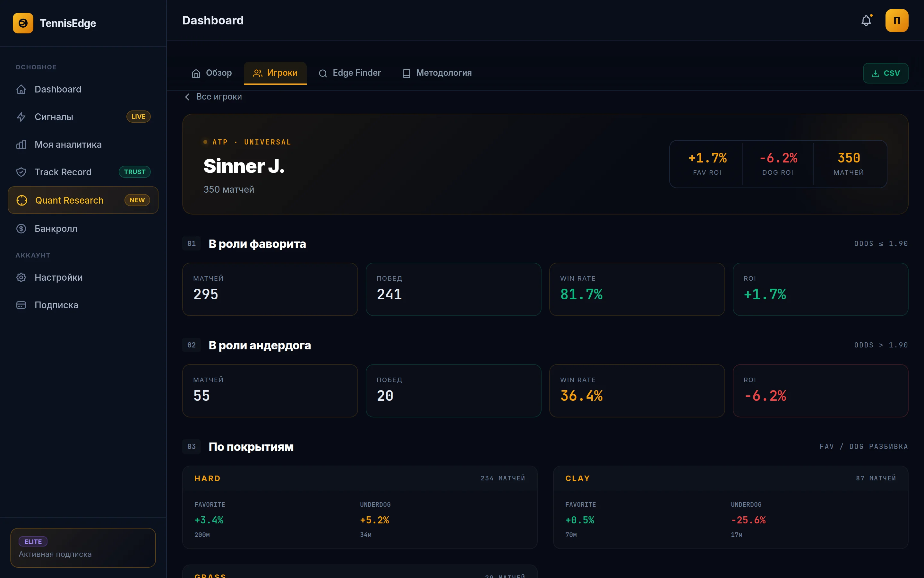Viewport: 924px width, 578px height.
Task: Click the Игроки tab people icon
Action: tap(258, 74)
